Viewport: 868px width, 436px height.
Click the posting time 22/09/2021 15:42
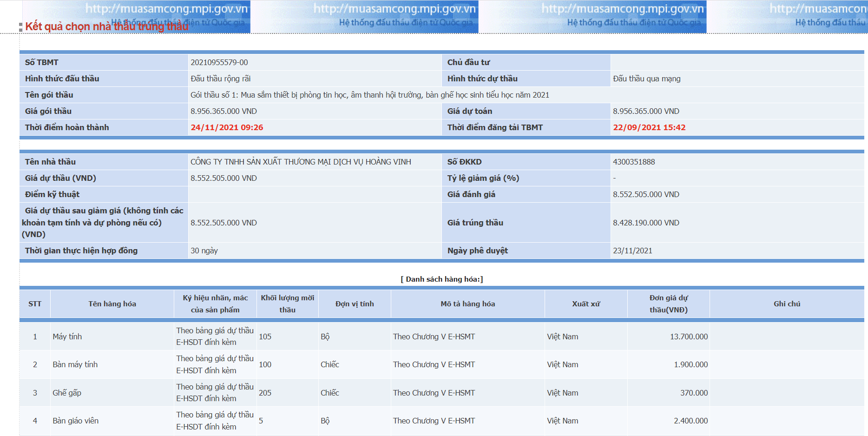[x=649, y=127]
